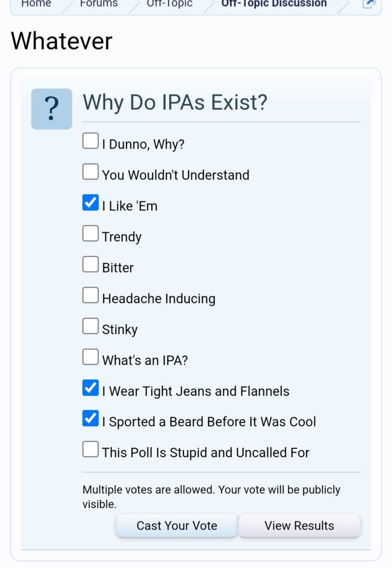Select the "Trendy" poll option
The width and height of the screenshot is (392, 568).
[x=90, y=234]
